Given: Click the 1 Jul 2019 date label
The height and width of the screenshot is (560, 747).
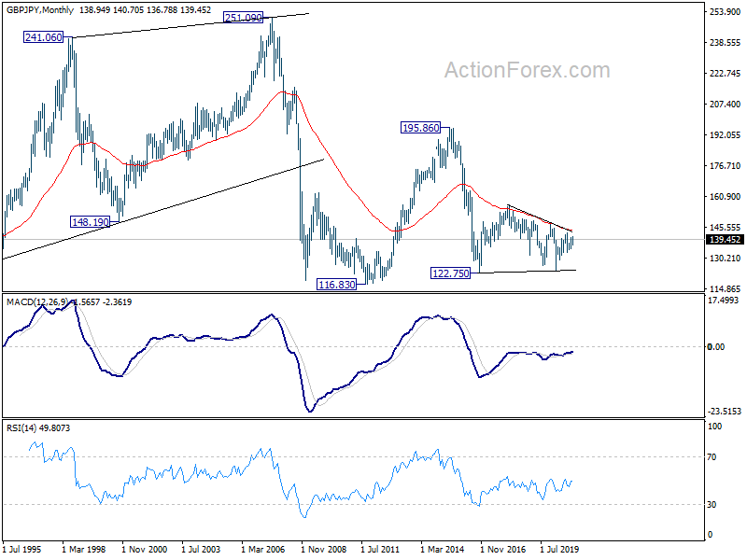Looking at the screenshot, I should [559, 550].
